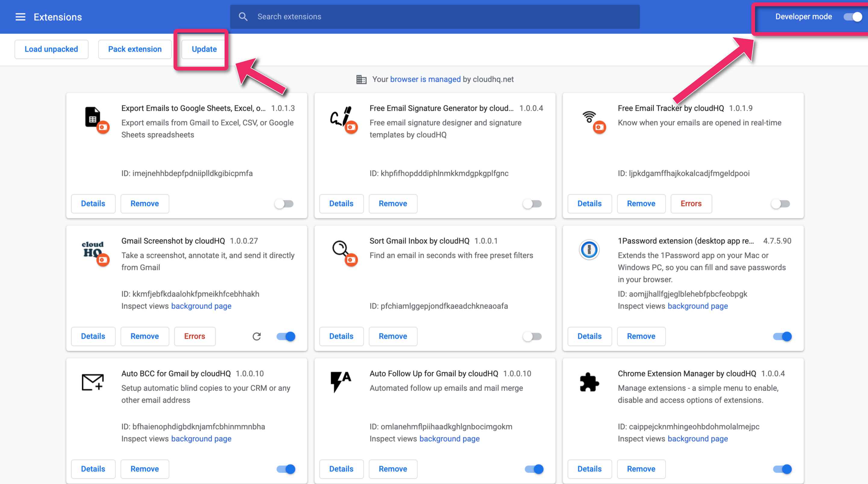Click Load unpacked button
Viewport: 868px width, 484px height.
point(51,49)
